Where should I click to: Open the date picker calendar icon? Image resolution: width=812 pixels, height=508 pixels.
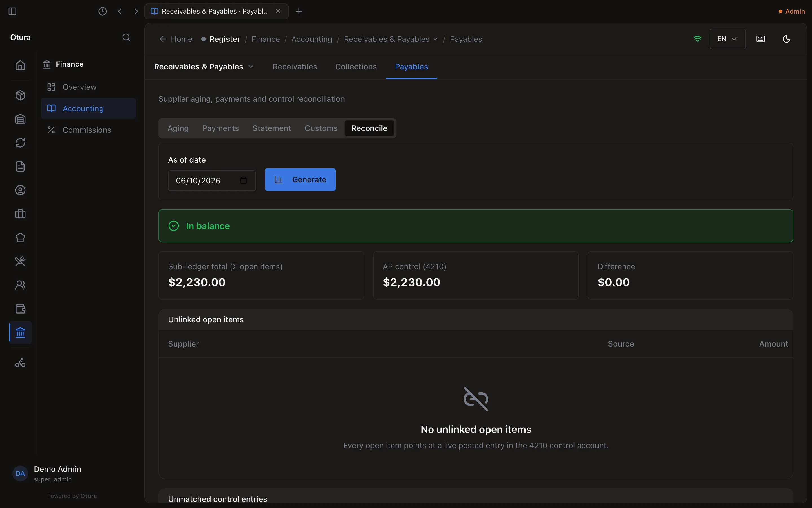click(x=244, y=181)
